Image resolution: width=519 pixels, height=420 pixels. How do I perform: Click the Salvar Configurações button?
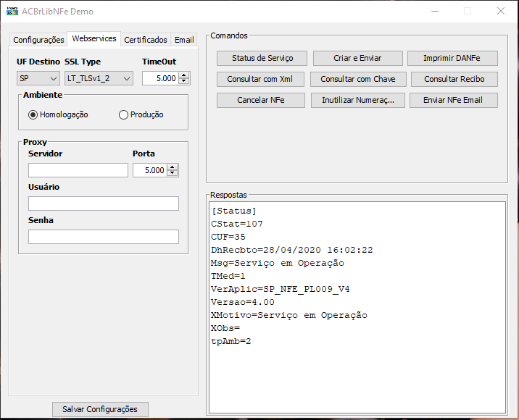(x=100, y=409)
